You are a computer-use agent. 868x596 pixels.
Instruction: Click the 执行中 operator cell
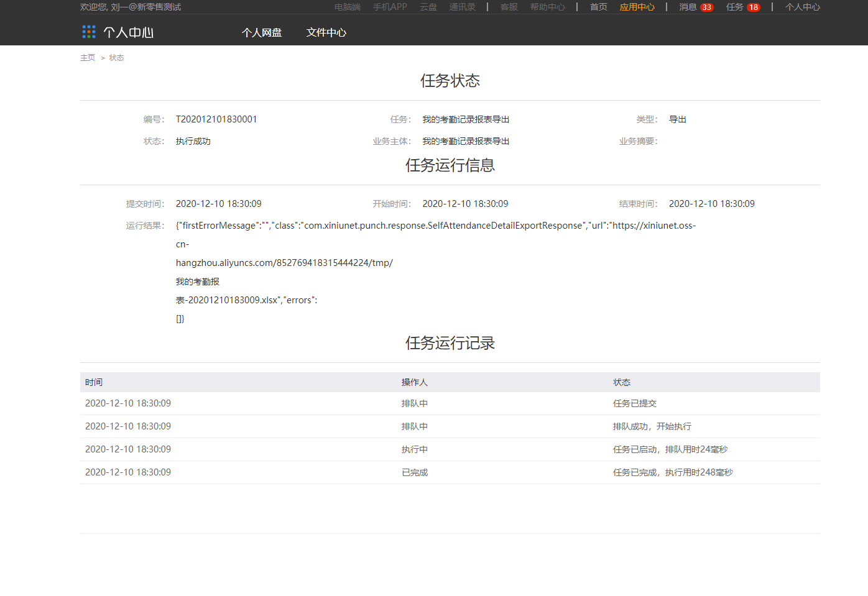coord(415,449)
